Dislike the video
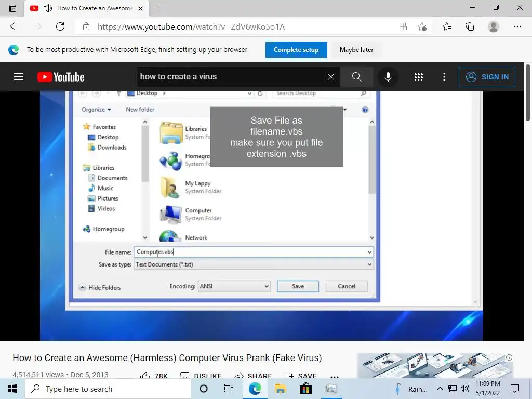Screen dimensions: 532x399 201,376
